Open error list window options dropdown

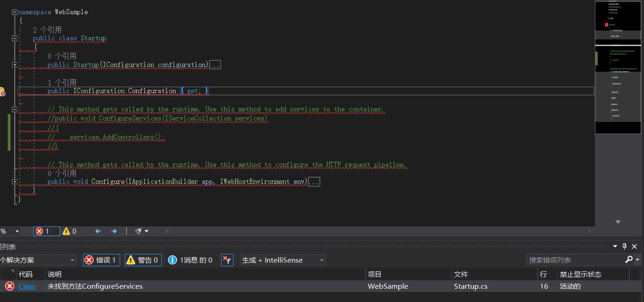coord(615,247)
